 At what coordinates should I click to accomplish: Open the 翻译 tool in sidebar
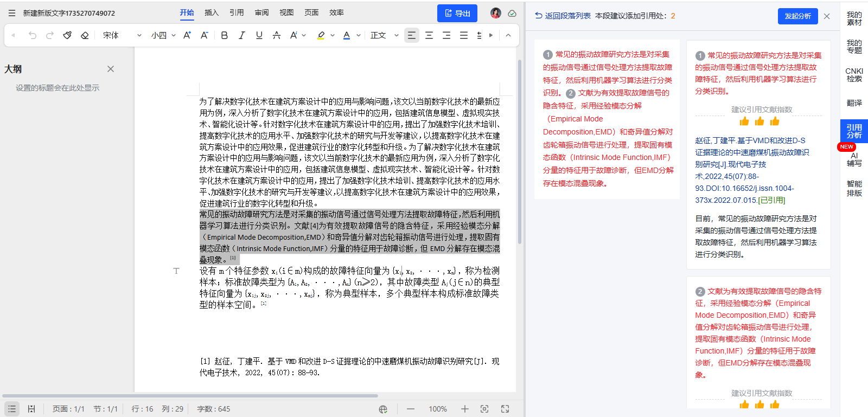(x=854, y=103)
